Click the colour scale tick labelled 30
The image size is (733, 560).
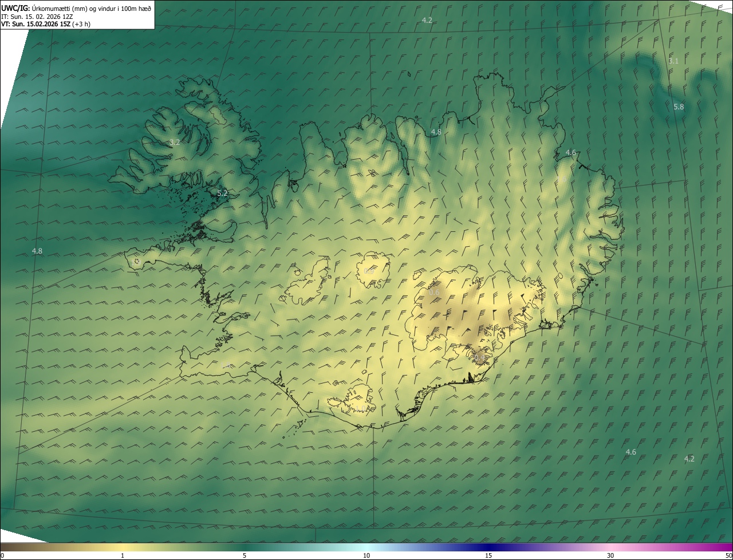coord(610,555)
